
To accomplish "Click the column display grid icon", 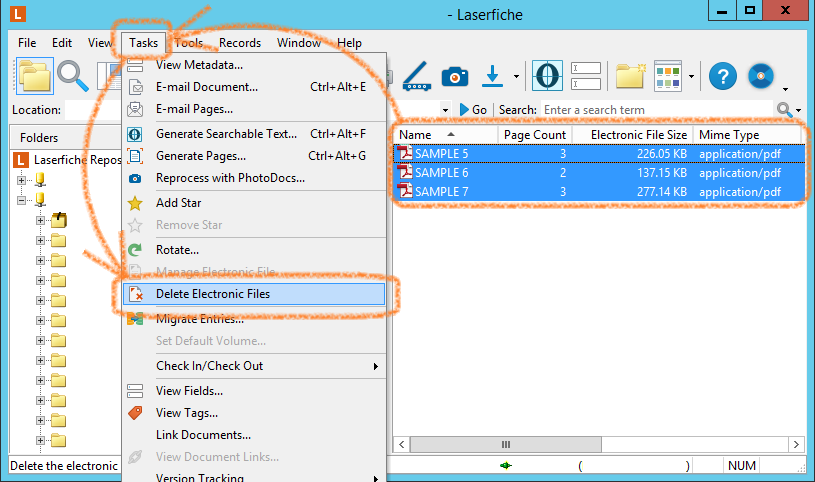I will (x=668, y=76).
